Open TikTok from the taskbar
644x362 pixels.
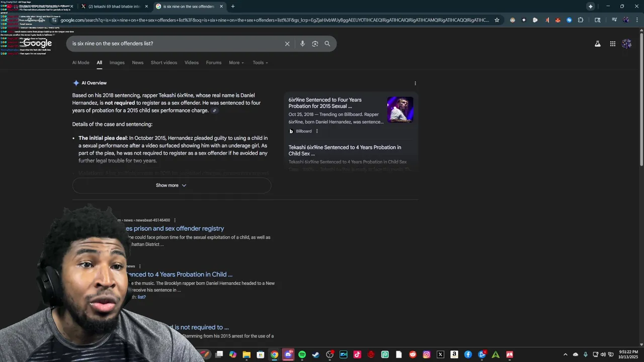357,354
